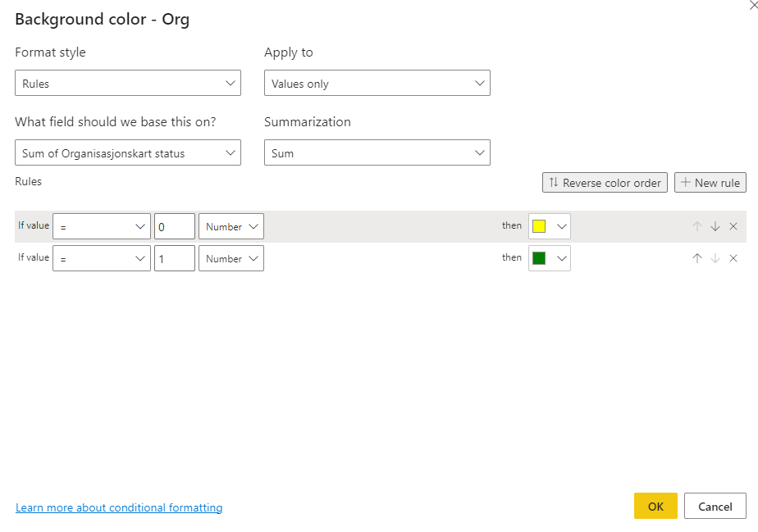
Task: Open the operator dropdown in the value 1 rule
Action: tap(102, 258)
